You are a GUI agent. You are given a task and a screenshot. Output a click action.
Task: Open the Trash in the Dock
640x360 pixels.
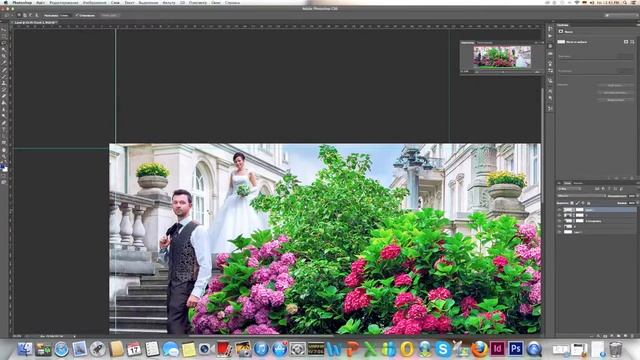[616, 349]
